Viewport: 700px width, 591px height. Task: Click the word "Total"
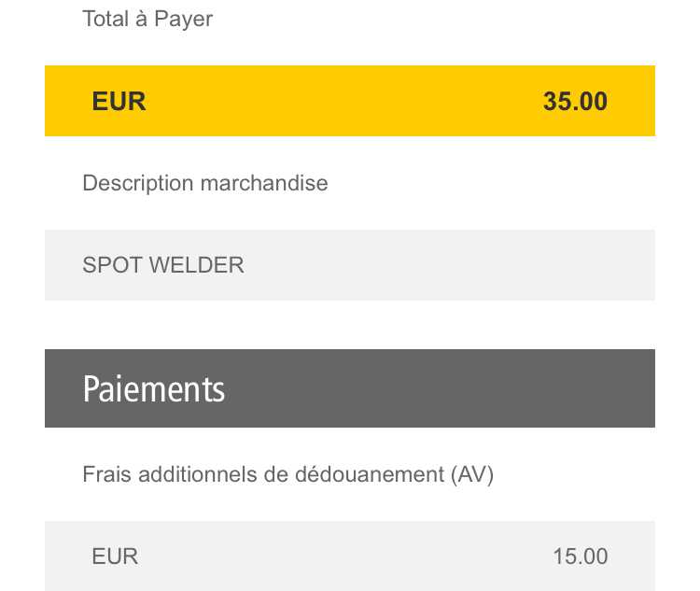pyautogui.click(x=105, y=19)
